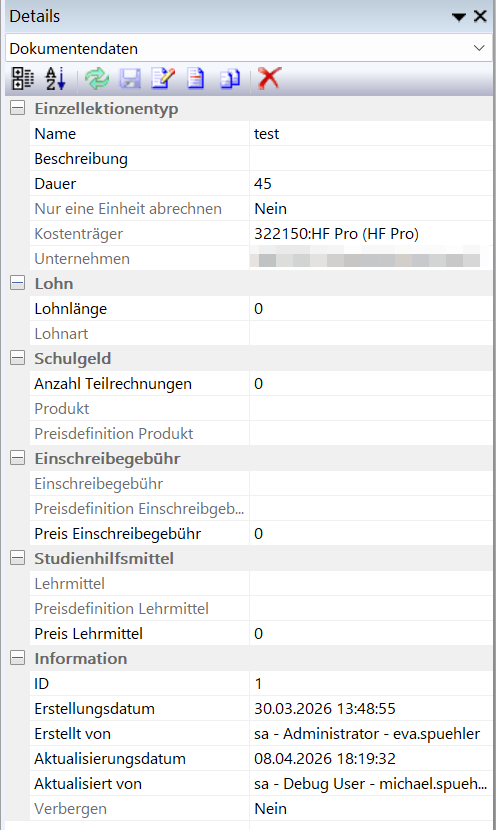The width and height of the screenshot is (496, 830).
Task: Open the Details panel options arrow
Action: tap(458, 17)
